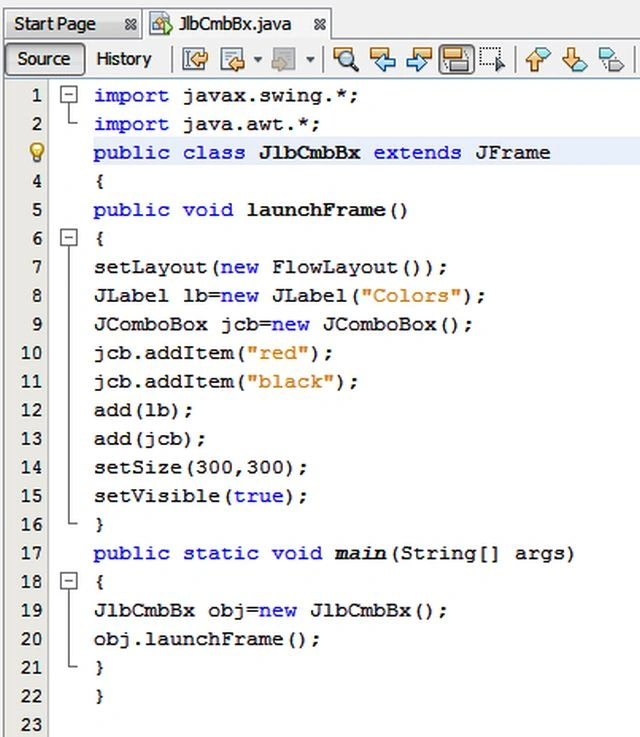Click the Toggle Bookmark icon
640x737 pixels.
point(611,60)
